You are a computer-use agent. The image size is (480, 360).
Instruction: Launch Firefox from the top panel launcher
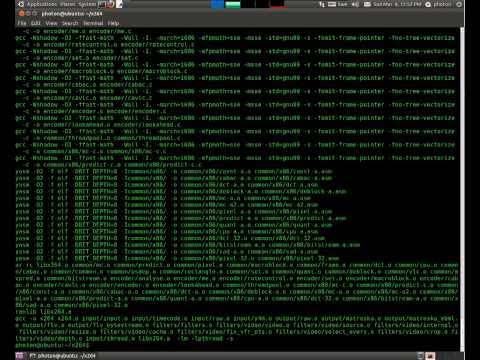click(111, 4)
